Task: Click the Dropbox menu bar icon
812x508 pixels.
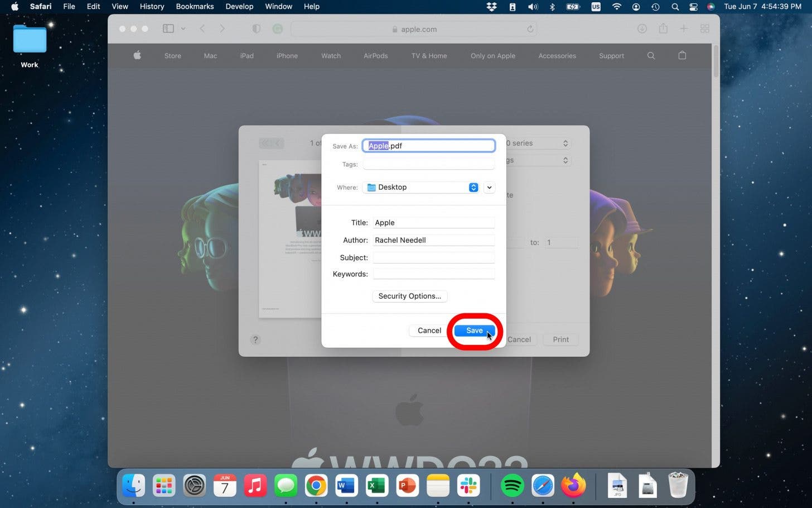Action: point(491,7)
